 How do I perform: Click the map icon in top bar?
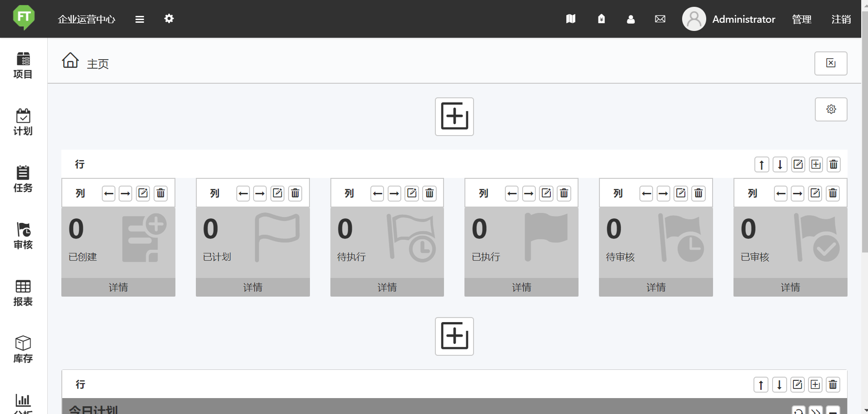pos(571,19)
